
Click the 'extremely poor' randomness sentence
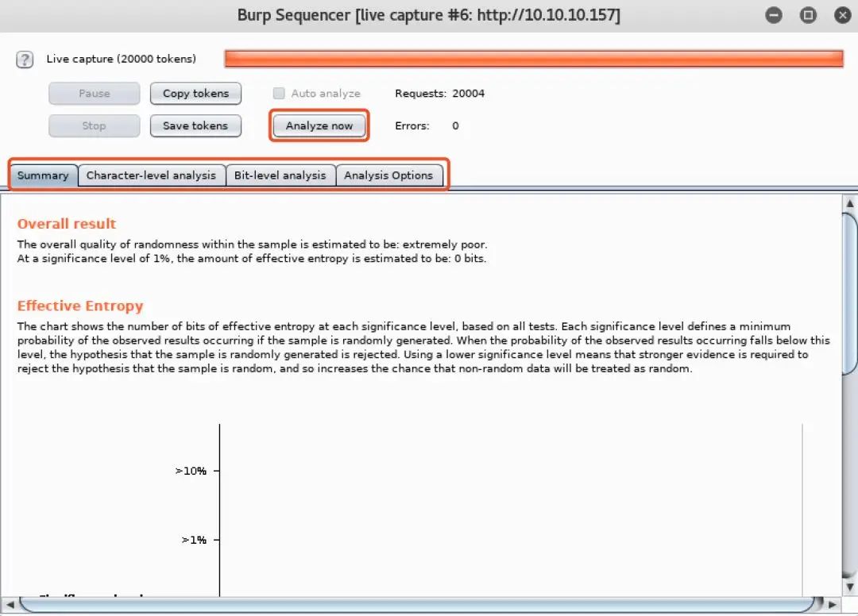[x=253, y=244]
